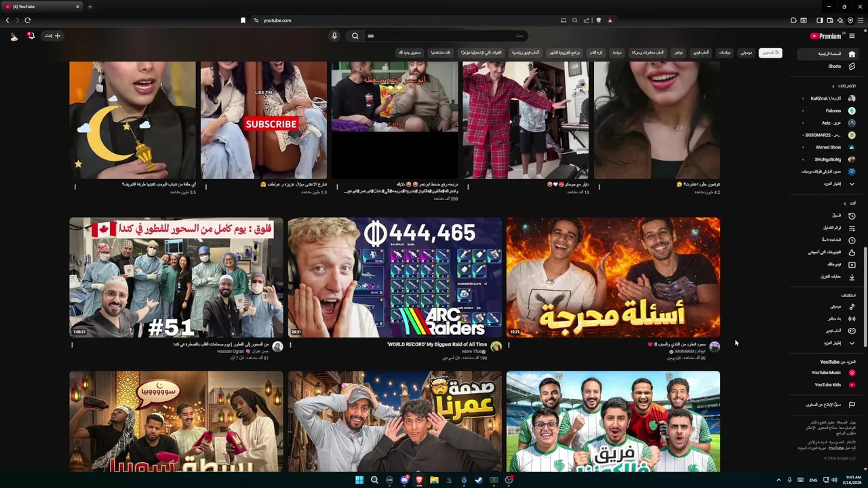Click the Create plus button
The width and height of the screenshot is (868, 488).
pos(53,36)
